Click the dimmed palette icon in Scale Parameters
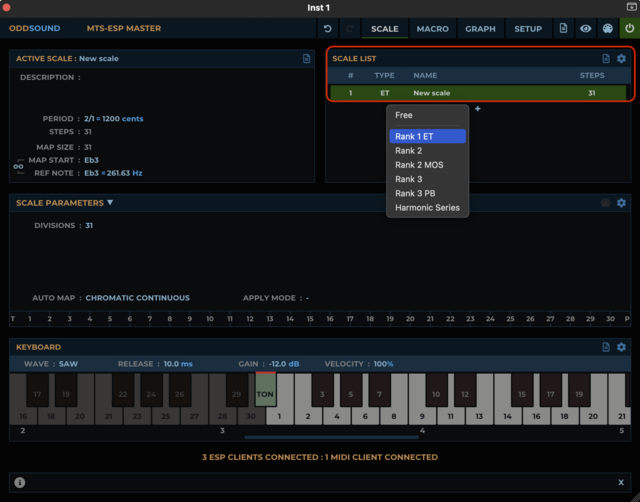The height and width of the screenshot is (502, 640). coord(606,203)
